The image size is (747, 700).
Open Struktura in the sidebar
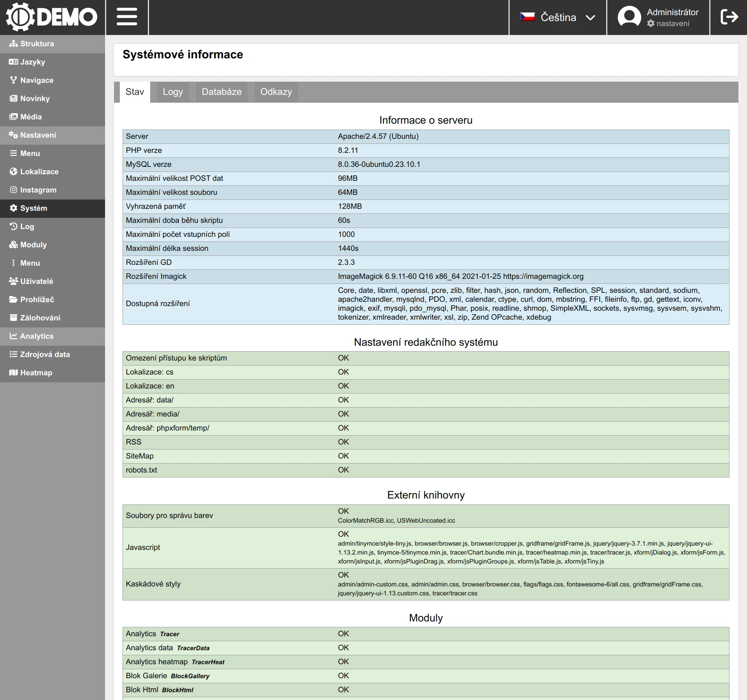coord(37,44)
